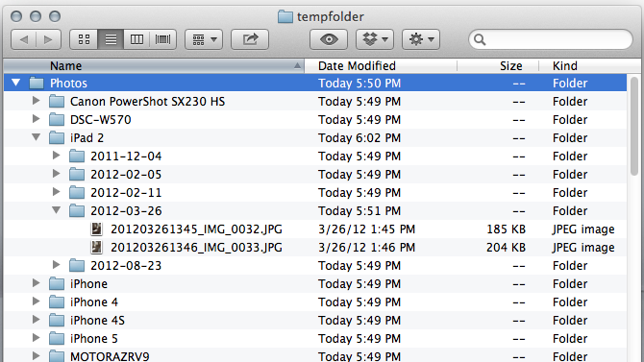Switch to column view
The width and height of the screenshot is (644, 362).
click(136, 39)
